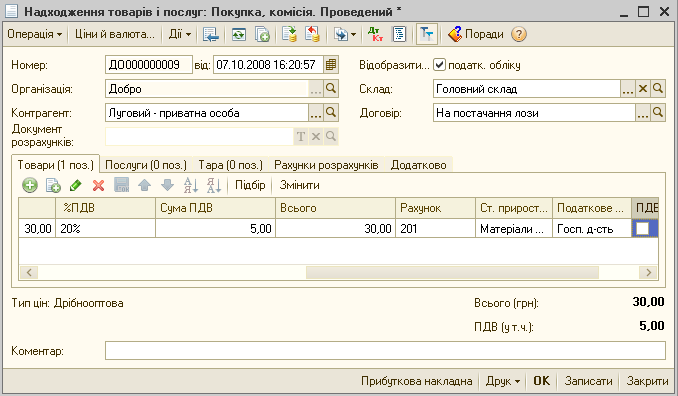Click the yellow help question icon
This screenshot has height=396, width=678.
coord(519,34)
